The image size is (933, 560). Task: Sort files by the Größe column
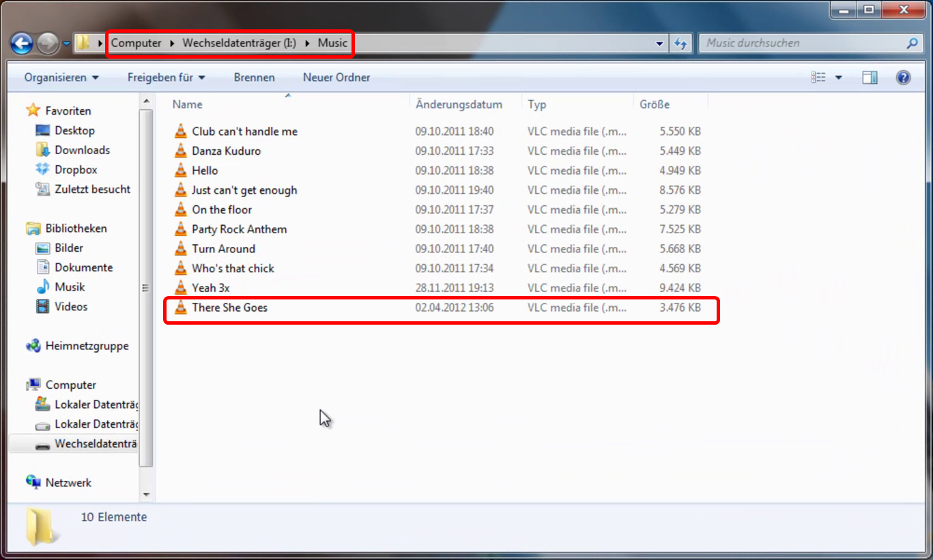[x=655, y=104]
